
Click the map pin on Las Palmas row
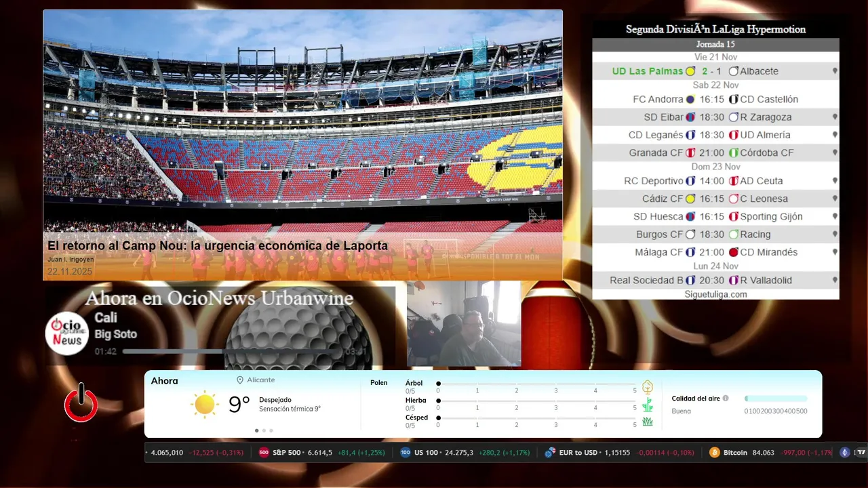point(835,71)
